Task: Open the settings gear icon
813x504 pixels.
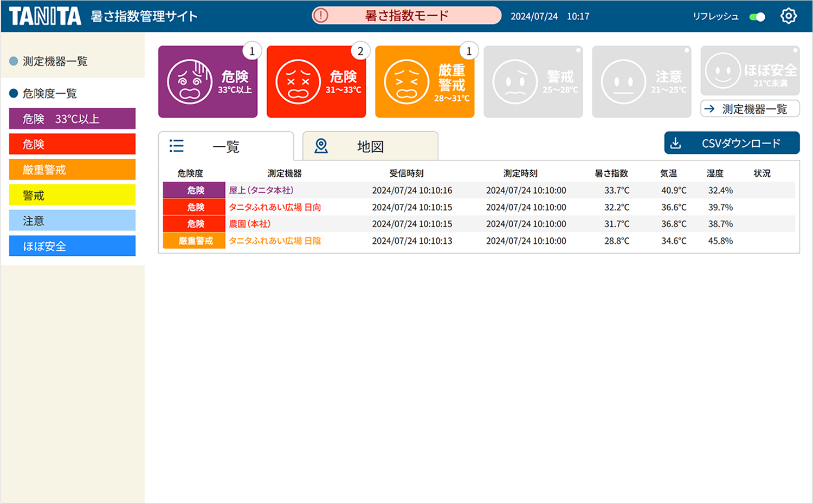Action: tap(789, 16)
